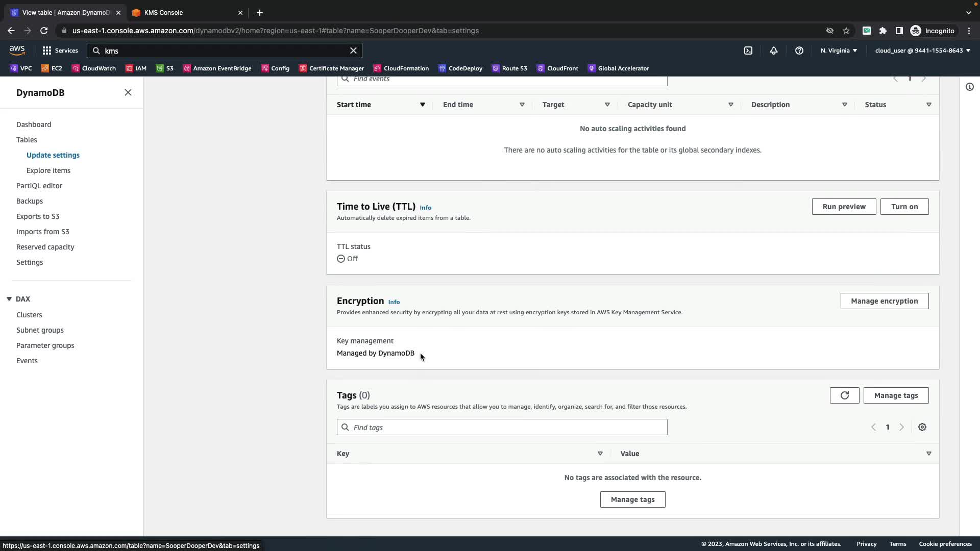Switch to the KMS Console tab
The image size is (980, 551).
(x=163, y=12)
